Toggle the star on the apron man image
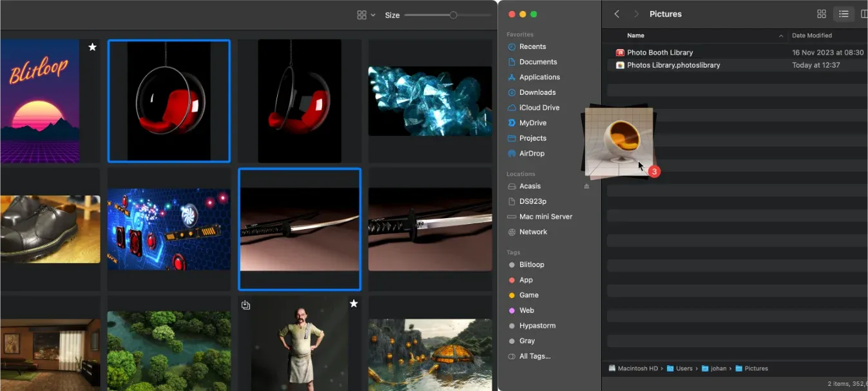The image size is (868, 391). click(x=353, y=304)
